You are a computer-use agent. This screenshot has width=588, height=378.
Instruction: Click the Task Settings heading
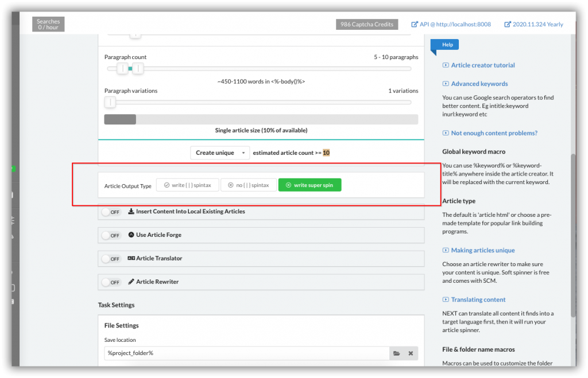(x=116, y=305)
